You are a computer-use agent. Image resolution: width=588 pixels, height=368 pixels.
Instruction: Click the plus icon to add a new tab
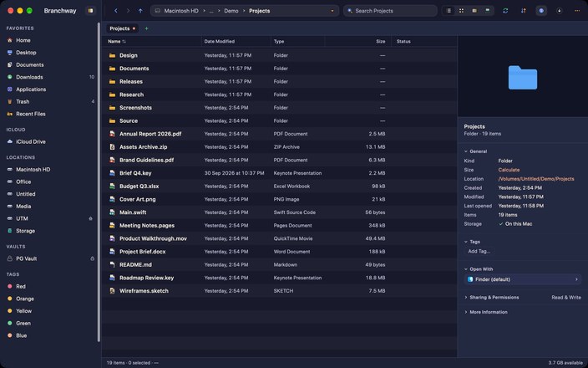(x=147, y=28)
